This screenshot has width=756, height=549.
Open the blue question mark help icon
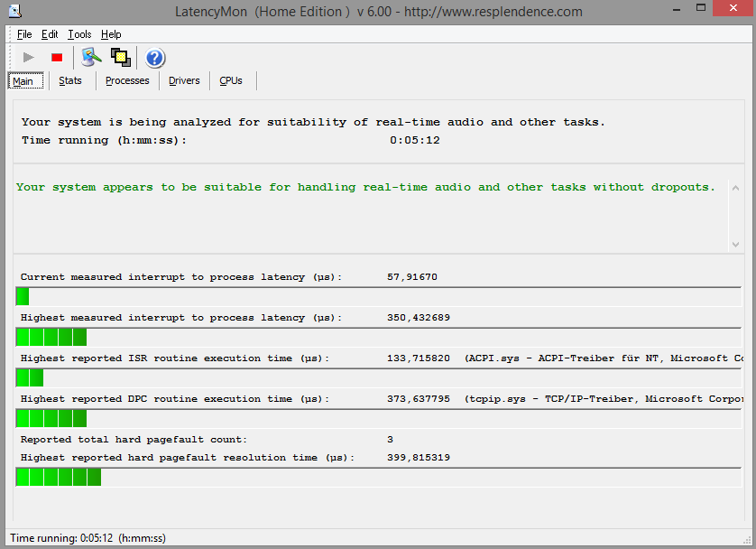point(155,58)
